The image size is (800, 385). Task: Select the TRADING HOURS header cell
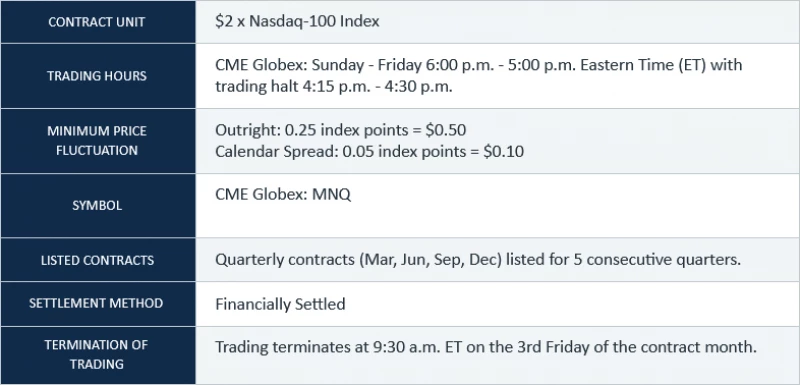tap(97, 76)
